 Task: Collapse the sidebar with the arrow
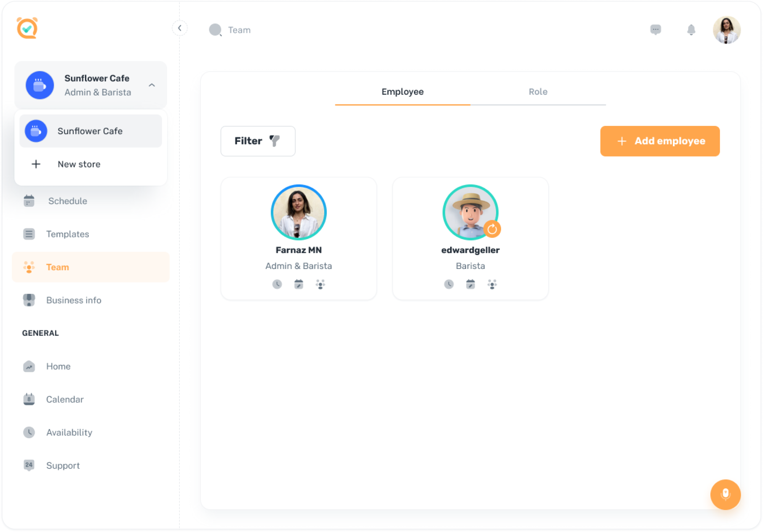point(180,28)
